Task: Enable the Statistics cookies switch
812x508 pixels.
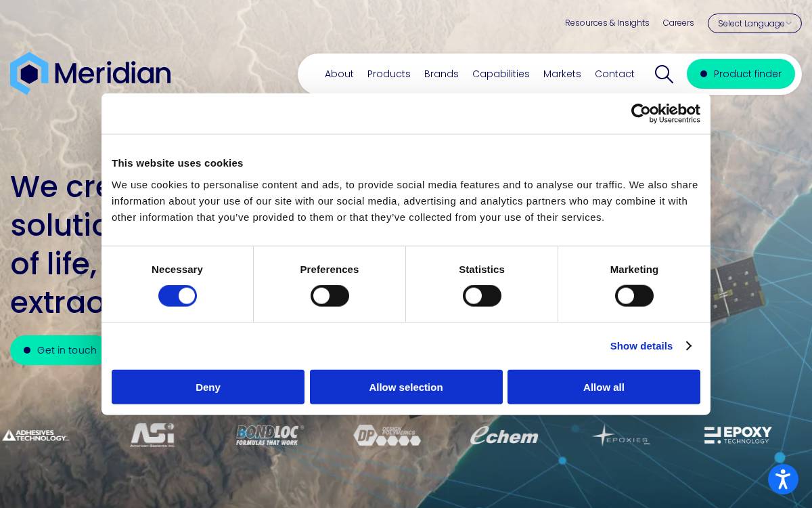Action: click(x=482, y=296)
